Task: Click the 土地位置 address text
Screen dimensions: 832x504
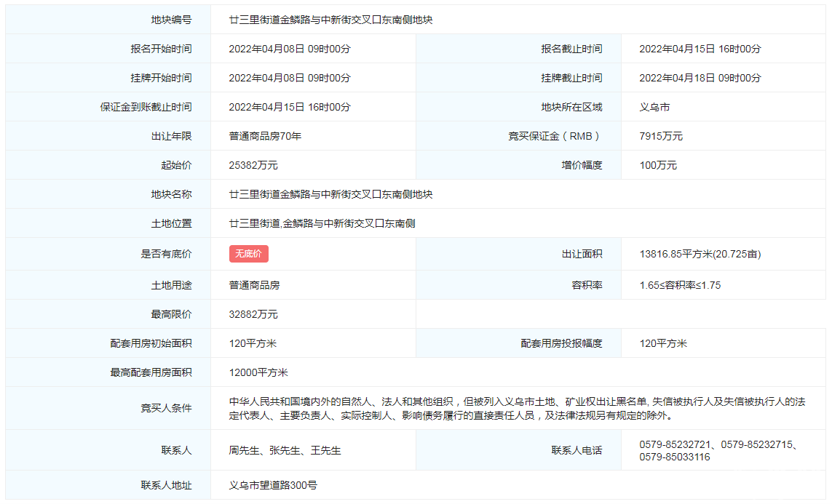Action: (322, 223)
